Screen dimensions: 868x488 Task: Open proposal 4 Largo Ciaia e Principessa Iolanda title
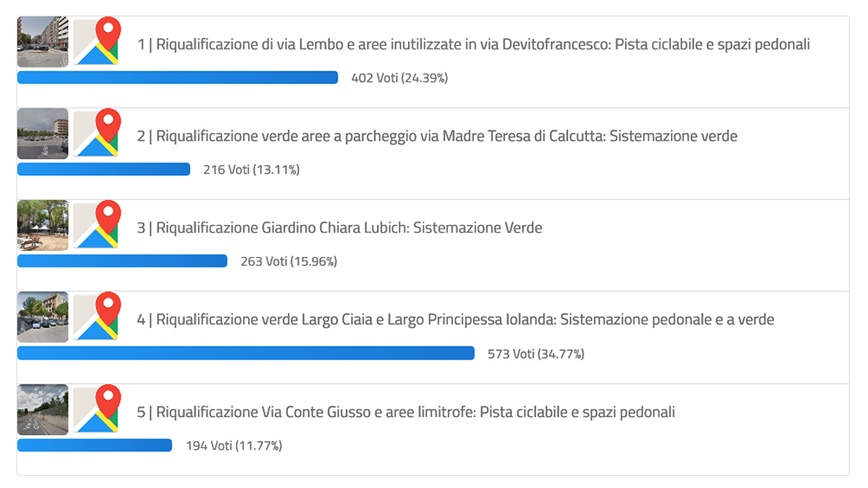coord(455,320)
